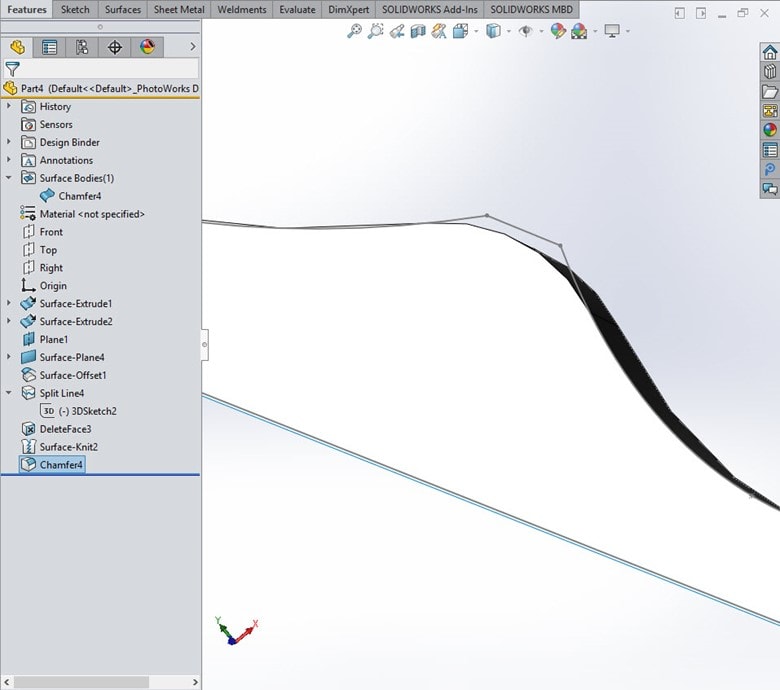Collapse the Split Line4 feature

click(x=9, y=393)
